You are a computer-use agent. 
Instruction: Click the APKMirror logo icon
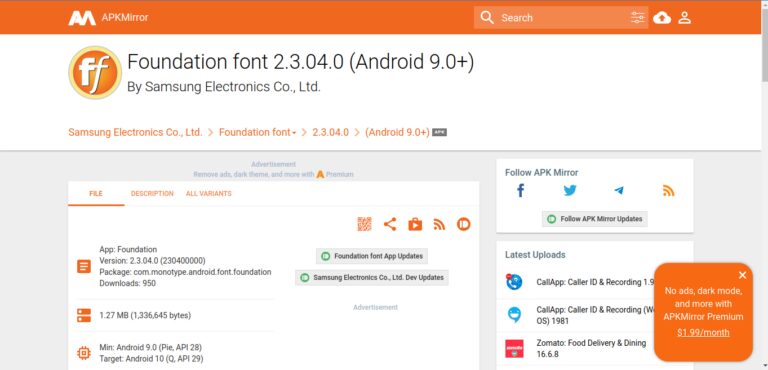coord(82,18)
